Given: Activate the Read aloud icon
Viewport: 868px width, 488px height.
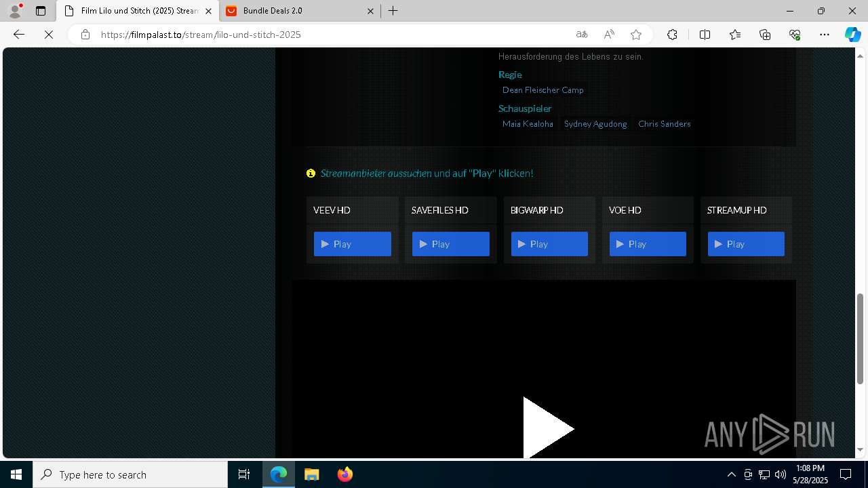Looking at the screenshot, I should [609, 35].
